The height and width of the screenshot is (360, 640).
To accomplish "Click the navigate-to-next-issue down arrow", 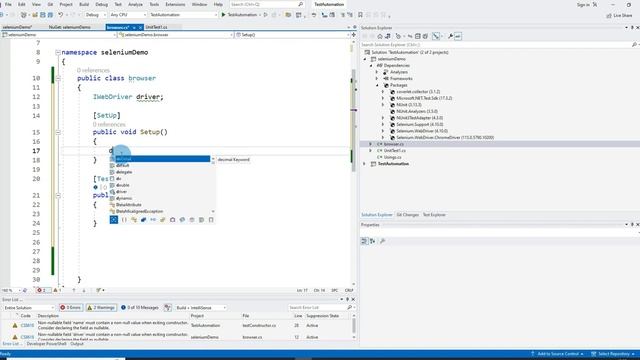I will (x=84, y=290).
